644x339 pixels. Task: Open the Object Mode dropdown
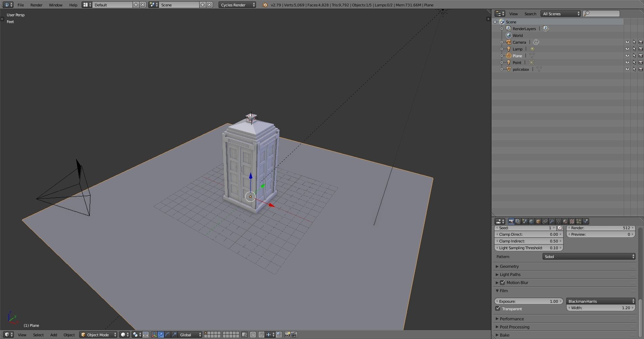point(98,335)
